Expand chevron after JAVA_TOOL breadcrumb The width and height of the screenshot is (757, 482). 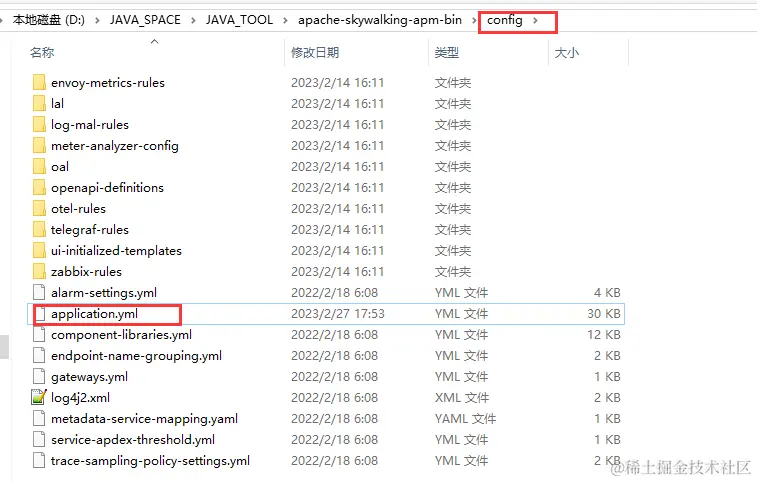(285, 20)
